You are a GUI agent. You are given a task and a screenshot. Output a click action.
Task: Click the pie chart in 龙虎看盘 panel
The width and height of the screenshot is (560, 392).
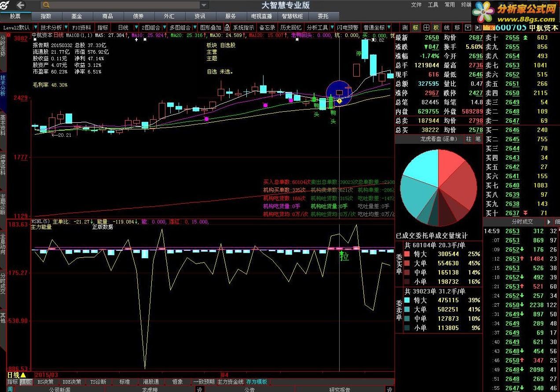coord(439,188)
